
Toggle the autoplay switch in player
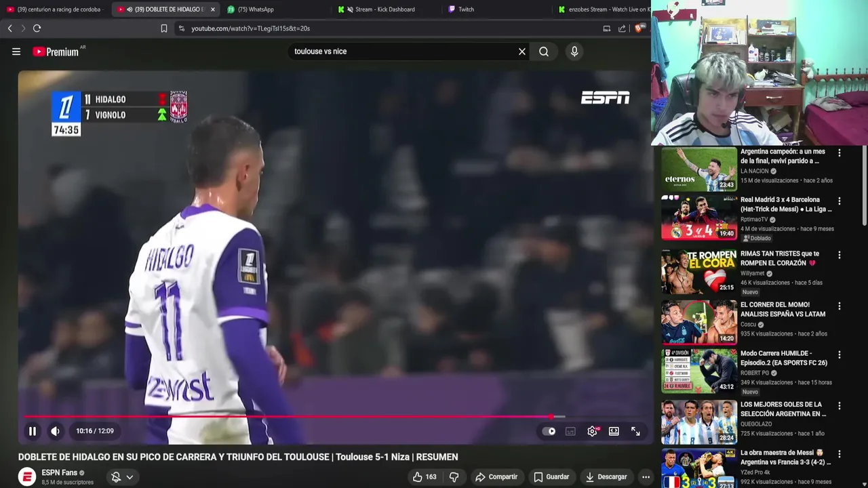(549, 431)
